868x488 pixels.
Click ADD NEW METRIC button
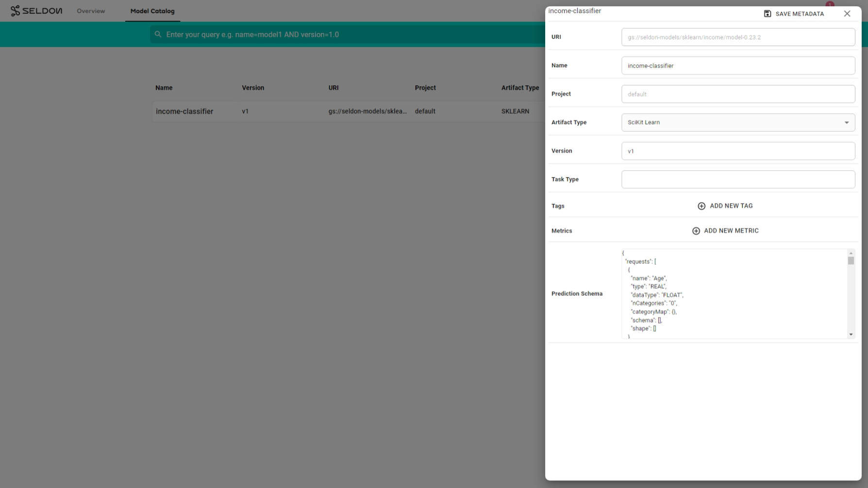tap(725, 231)
